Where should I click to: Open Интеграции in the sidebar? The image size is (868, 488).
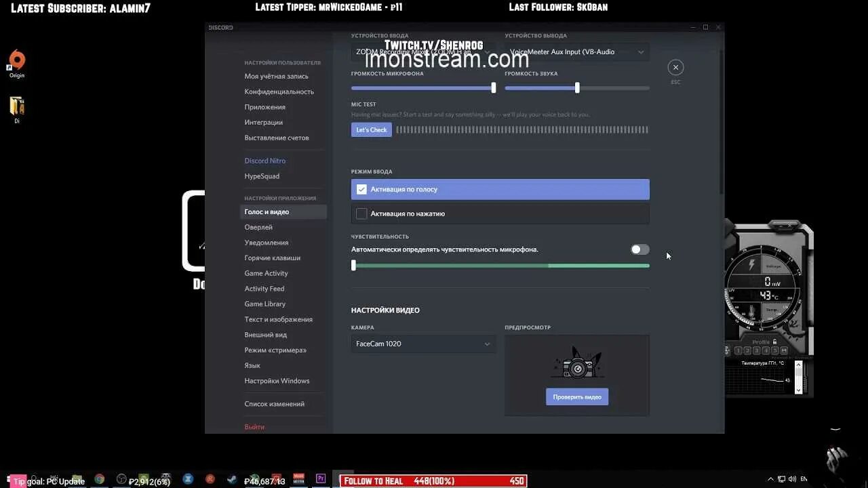click(x=264, y=123)
